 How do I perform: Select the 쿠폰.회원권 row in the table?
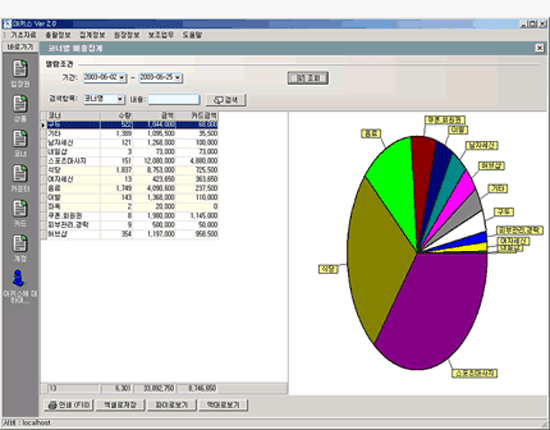point(132,216)
